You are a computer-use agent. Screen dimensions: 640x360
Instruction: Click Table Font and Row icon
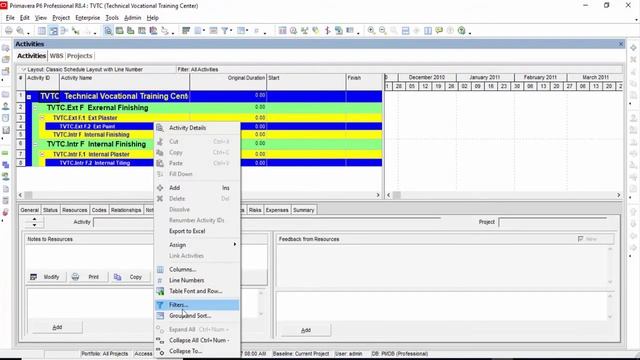(160, 291)
